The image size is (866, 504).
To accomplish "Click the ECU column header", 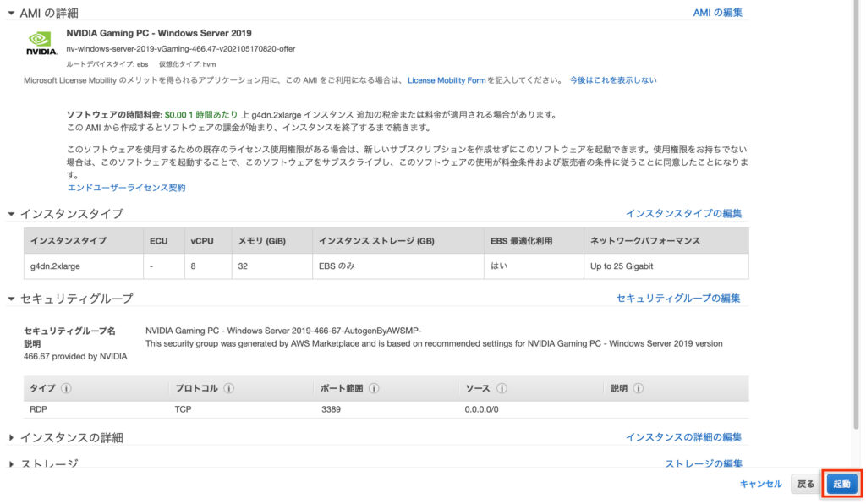I will click(164, 241).
